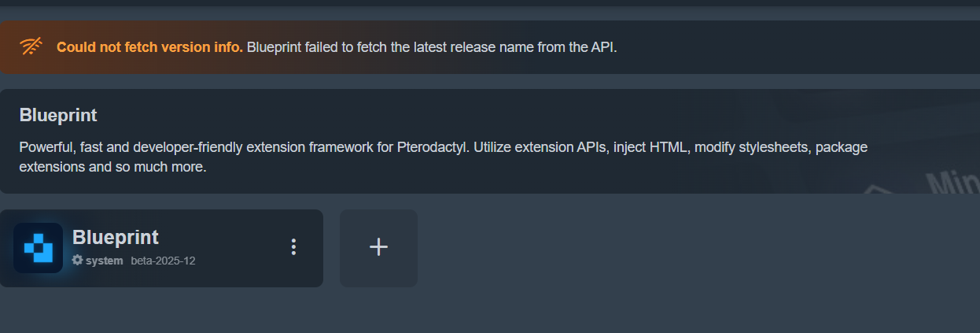Click the beta-2025-12 version label
The width and height of the screenshot is (980, 333).
coord(163,261)
